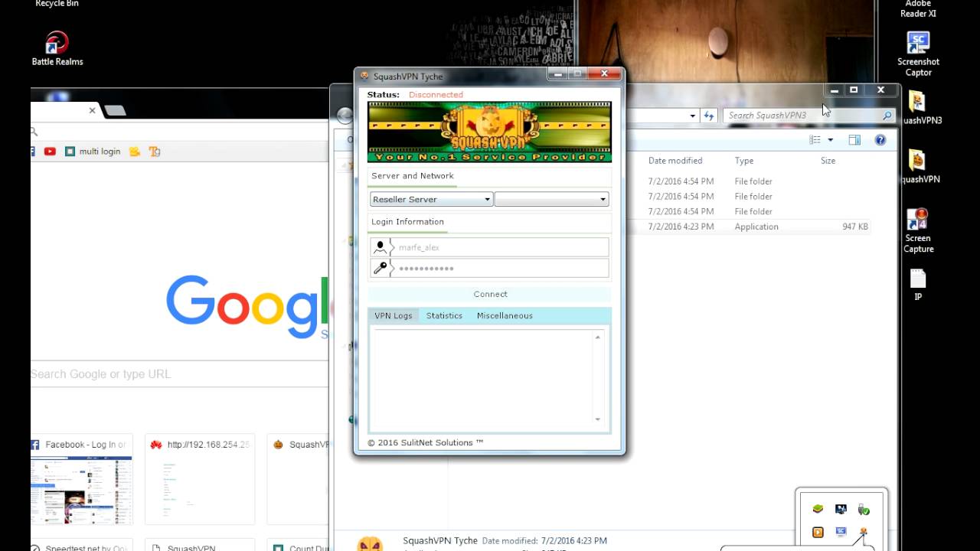The height and width of the screenshot is (551, 980).
Task: Open the IP text file on the desktop
Action: 918,284
